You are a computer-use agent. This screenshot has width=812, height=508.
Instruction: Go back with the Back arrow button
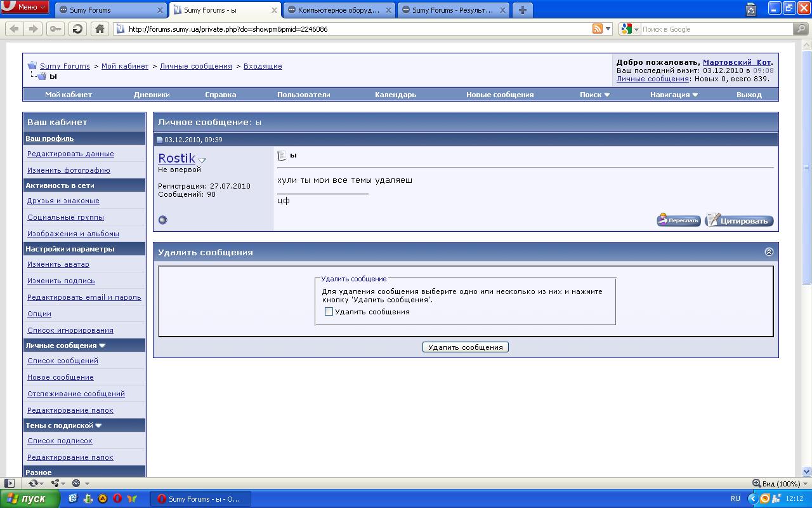(x=14, y=29)
